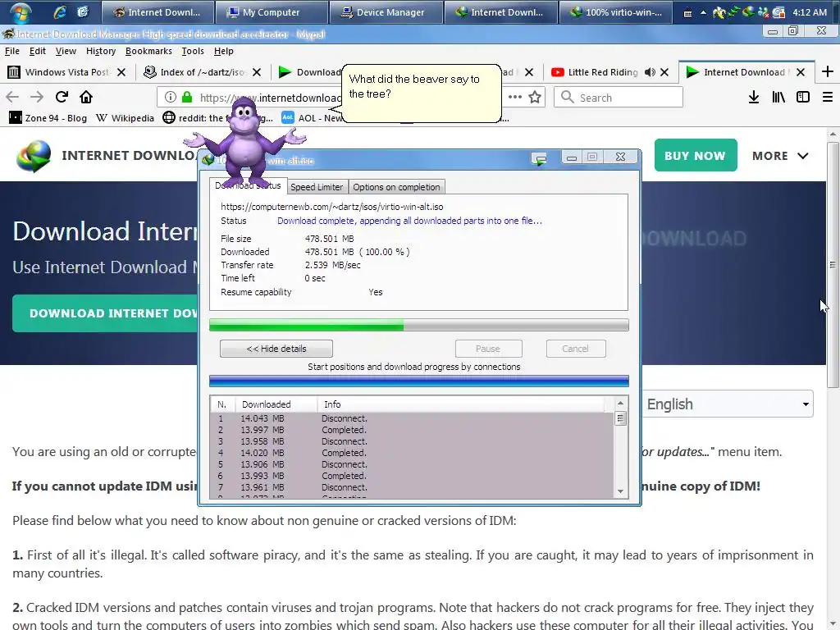This screenshot has width=840, height=630.
Task: Open the View menu
Action: [66, 51]
